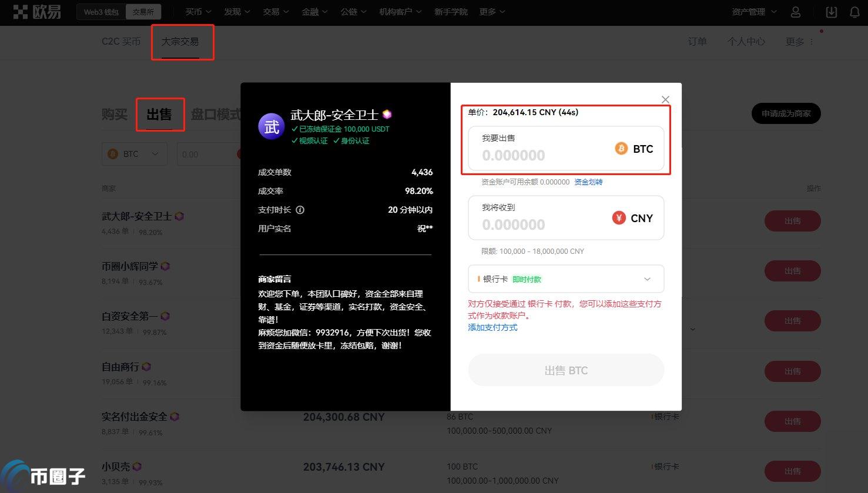868x493 pixels.
Task: Open the 新手学院 page
Action: click(x=451, y=12)
